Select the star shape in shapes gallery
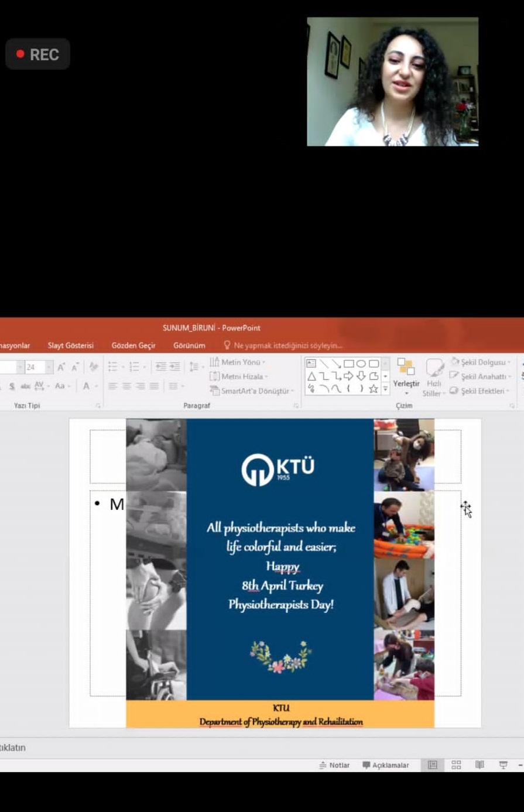 pos(374,389)
